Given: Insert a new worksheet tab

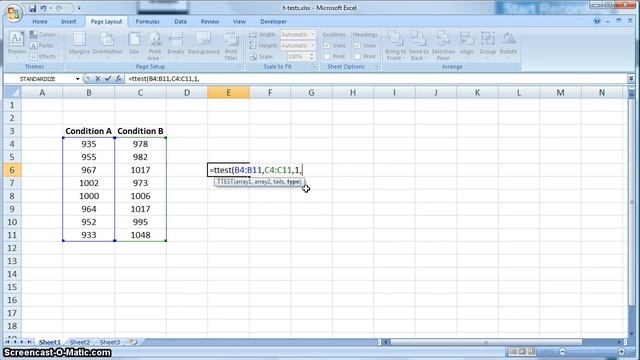Looking at the screenshot, I should pyautogui.click(x=133, y=342).
